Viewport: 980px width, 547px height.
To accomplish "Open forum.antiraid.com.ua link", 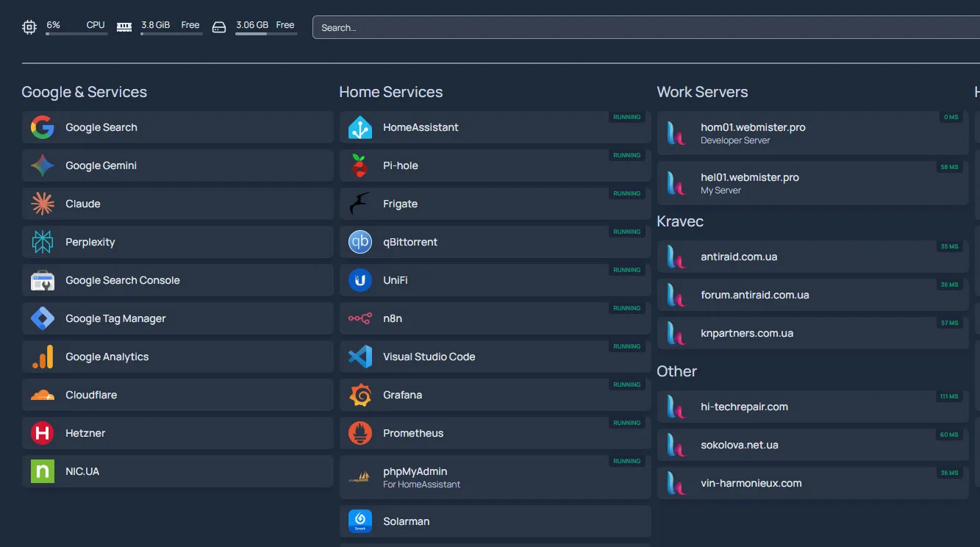I will pyautogui.click(x=813, y=295).
